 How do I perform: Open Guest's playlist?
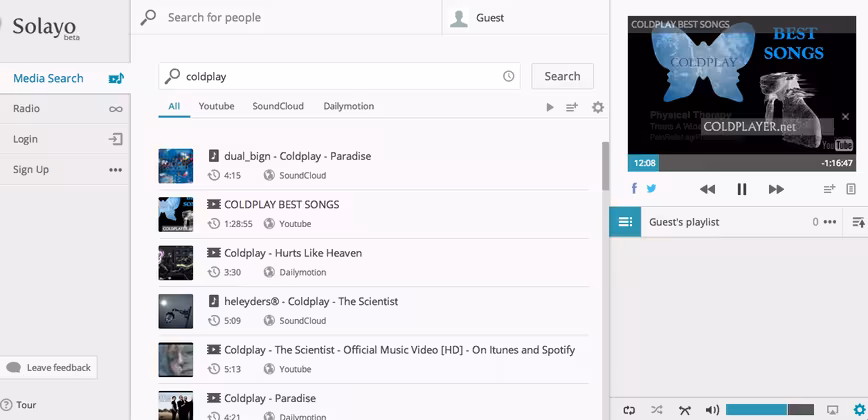pyautogui.click(x=684, y=222)
